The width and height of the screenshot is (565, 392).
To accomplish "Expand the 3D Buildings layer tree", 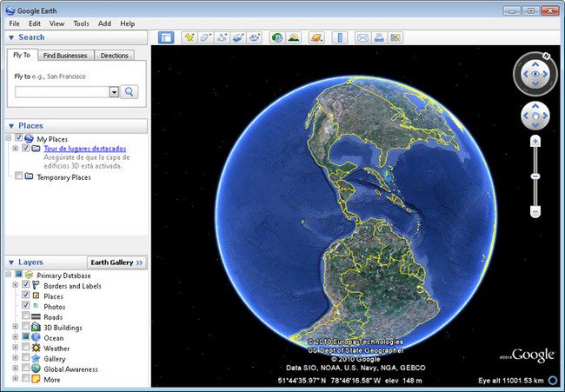I will (16, 328).
